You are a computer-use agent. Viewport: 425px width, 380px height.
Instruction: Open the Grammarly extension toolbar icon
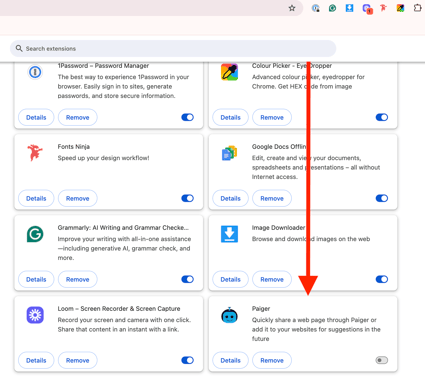pos(332,8)
